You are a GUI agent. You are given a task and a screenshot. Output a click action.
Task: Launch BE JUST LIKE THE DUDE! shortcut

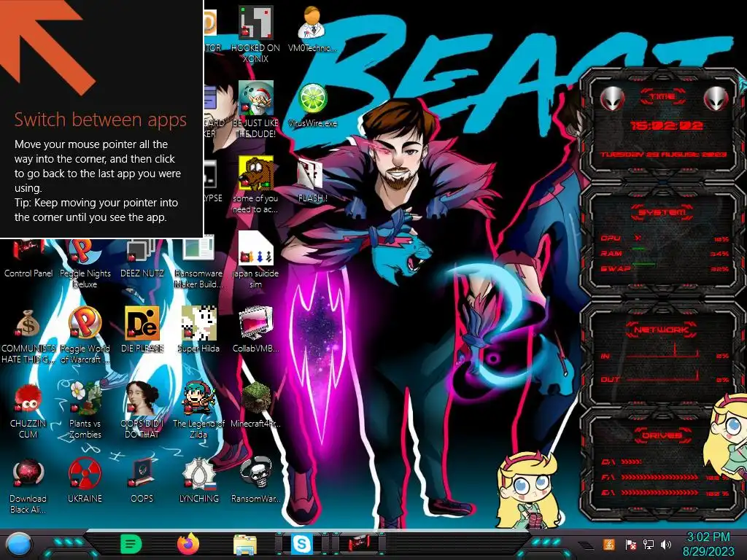coord(255,110)
